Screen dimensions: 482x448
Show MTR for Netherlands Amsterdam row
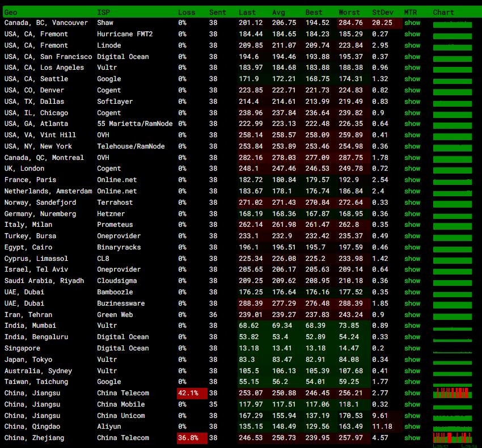(412, 191)
